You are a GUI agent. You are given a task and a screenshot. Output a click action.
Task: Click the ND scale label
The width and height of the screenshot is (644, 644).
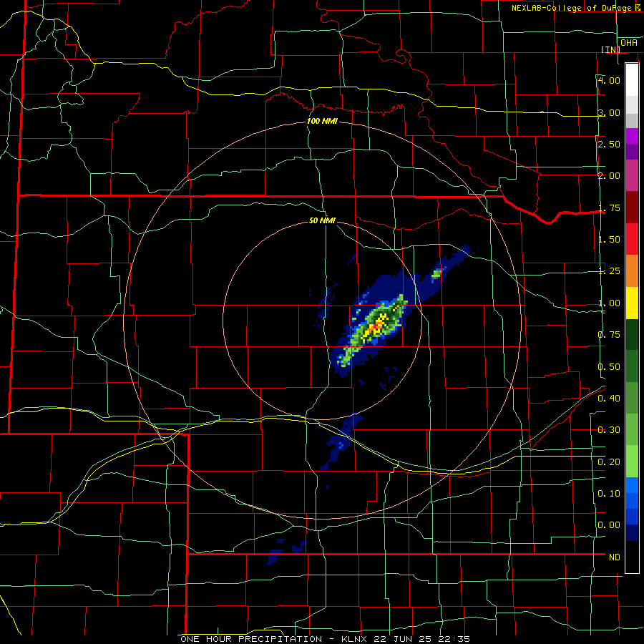click(615, 557)
